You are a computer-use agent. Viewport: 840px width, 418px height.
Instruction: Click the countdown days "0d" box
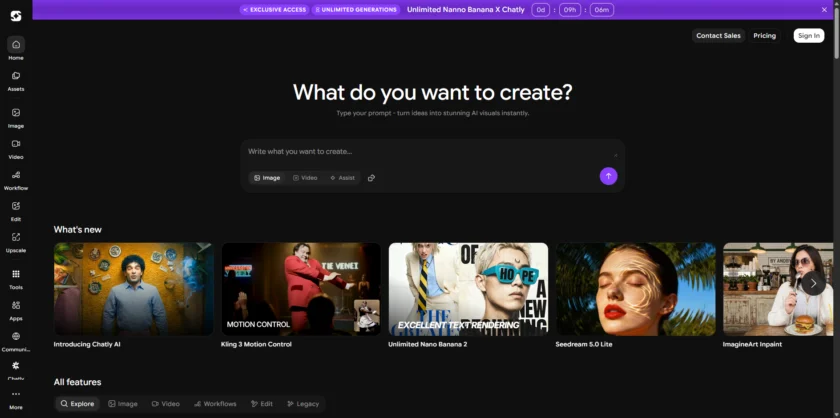click(x=541, y=10)
